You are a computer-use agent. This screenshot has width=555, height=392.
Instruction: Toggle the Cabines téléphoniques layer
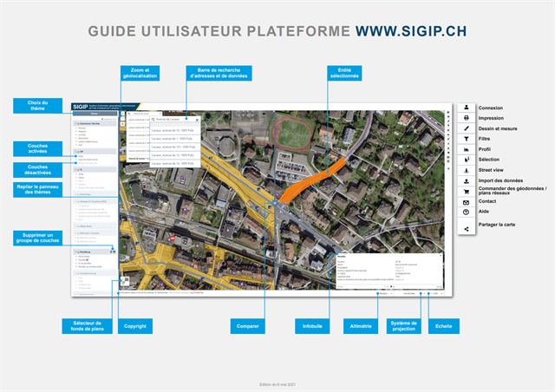[88, 141]
